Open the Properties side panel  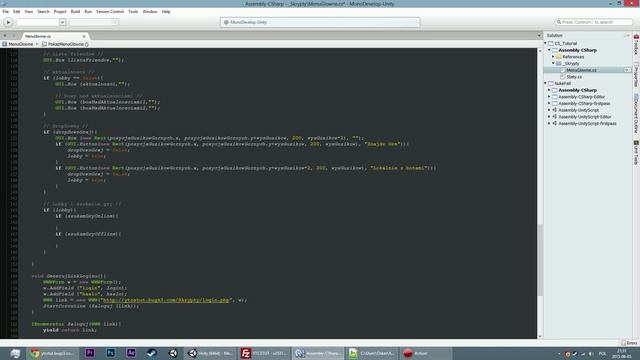click(636, 75)
